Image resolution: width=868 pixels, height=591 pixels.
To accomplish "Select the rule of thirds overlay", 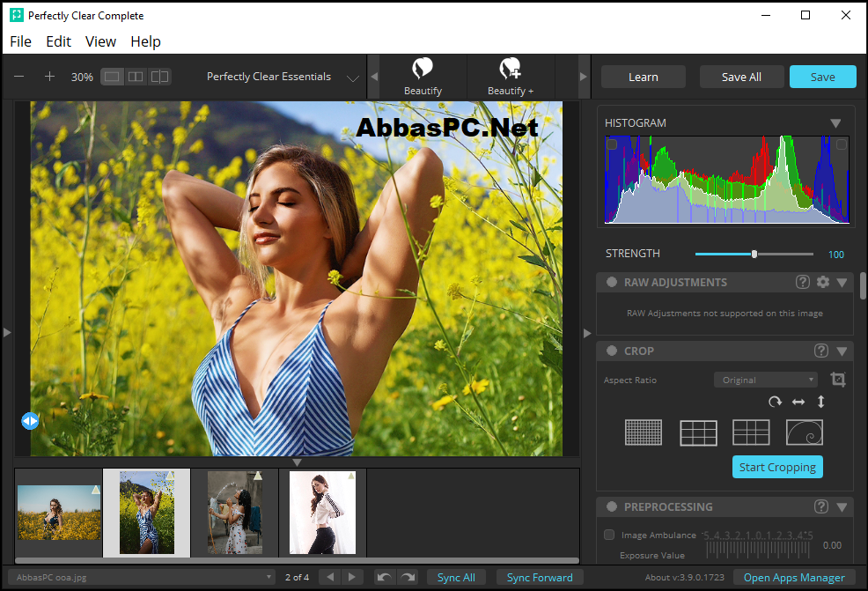I will point(698,432).
